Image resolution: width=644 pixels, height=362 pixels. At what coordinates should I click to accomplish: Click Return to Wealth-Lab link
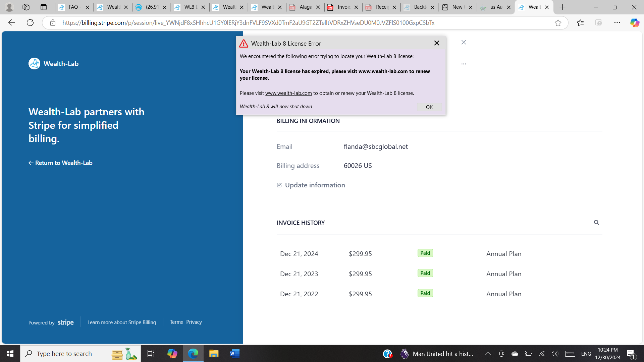(x=60, y=163)
